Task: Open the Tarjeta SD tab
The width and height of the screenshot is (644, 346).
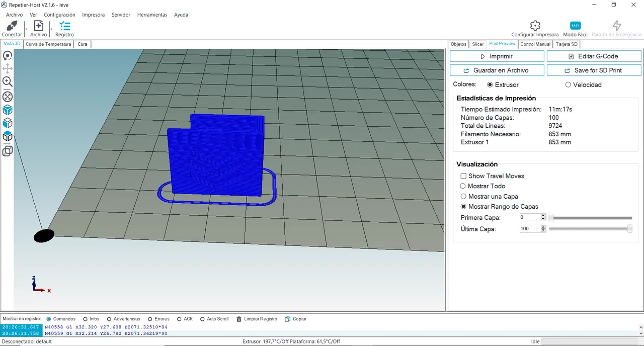Action: coord(567,44)
